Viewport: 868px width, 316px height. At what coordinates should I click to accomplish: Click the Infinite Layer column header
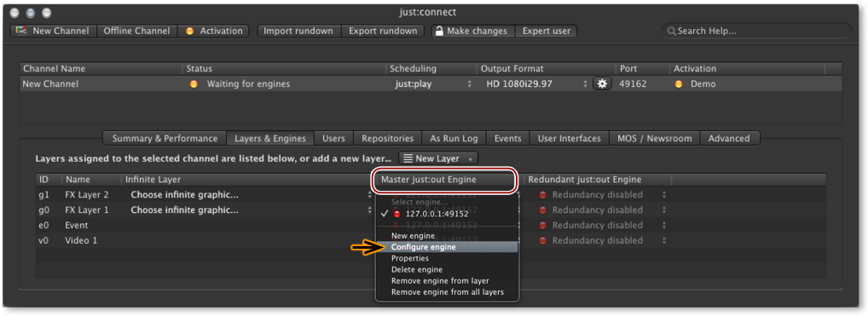[x=246, y=180]
